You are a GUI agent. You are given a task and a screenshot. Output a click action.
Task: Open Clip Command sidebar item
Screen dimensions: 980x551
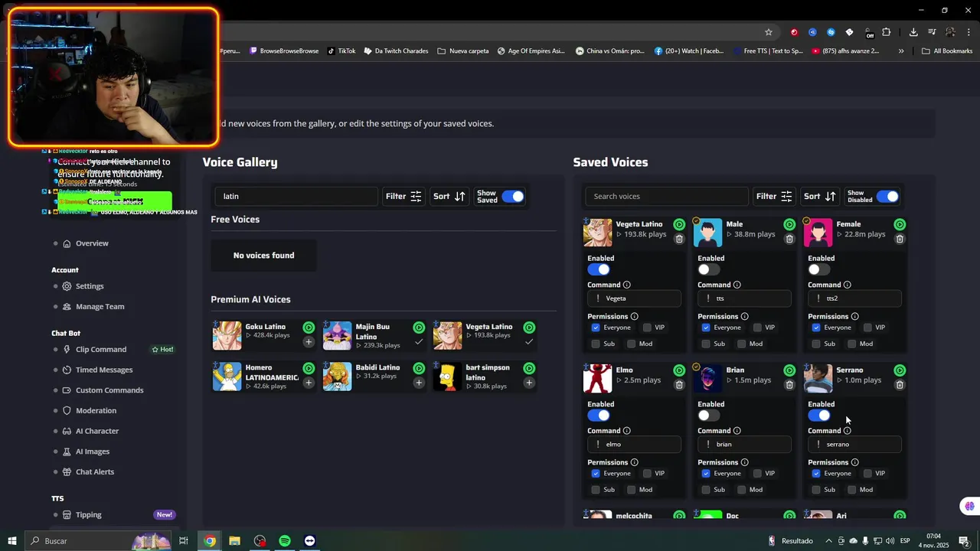tap(101, 350)
